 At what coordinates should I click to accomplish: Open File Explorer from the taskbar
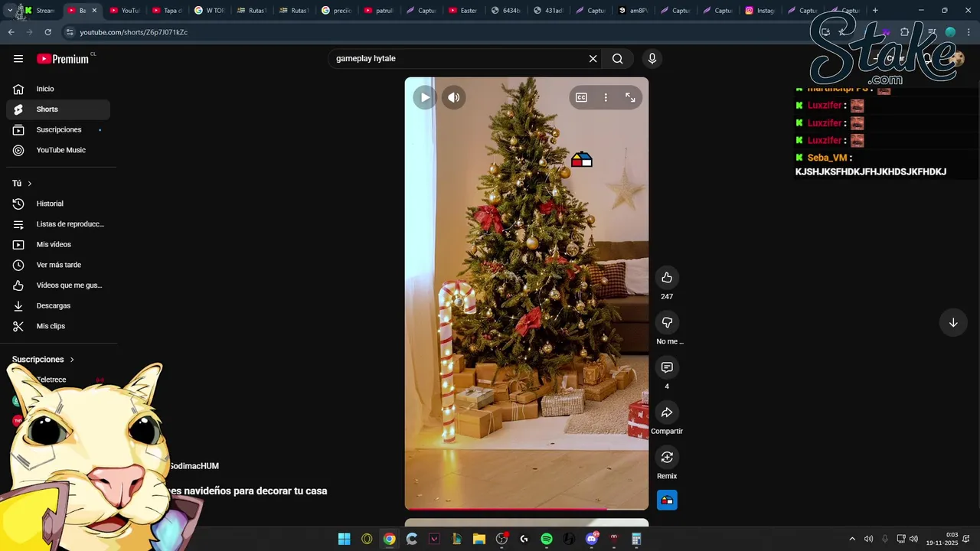479,540
